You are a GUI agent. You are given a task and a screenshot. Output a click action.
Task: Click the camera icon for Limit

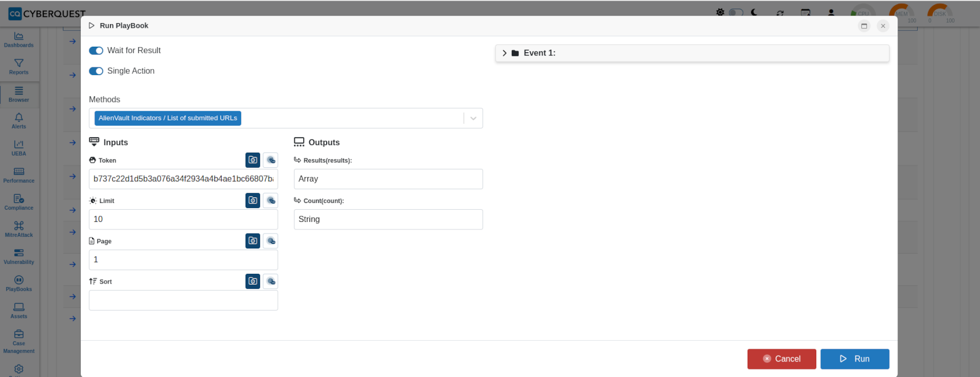[252, 200]
